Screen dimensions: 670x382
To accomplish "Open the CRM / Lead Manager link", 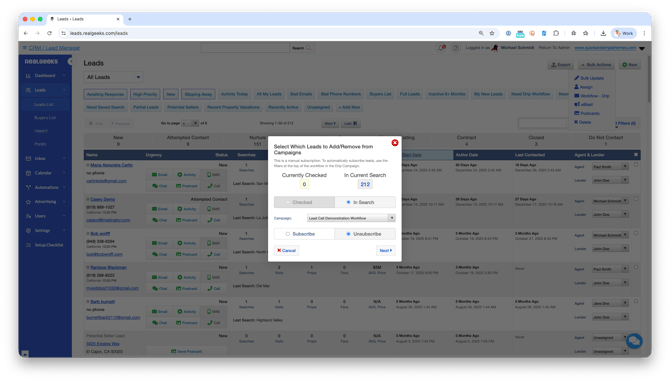I will pyautogui.click(x=54, y=48).
